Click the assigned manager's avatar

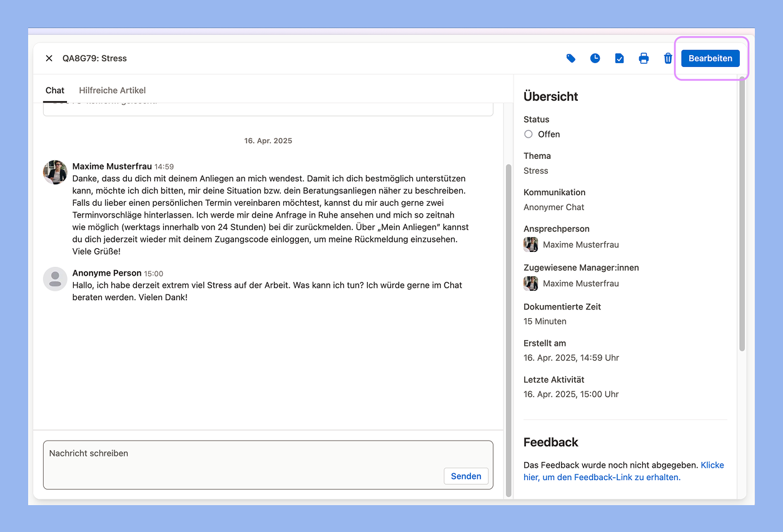[530, 283]
